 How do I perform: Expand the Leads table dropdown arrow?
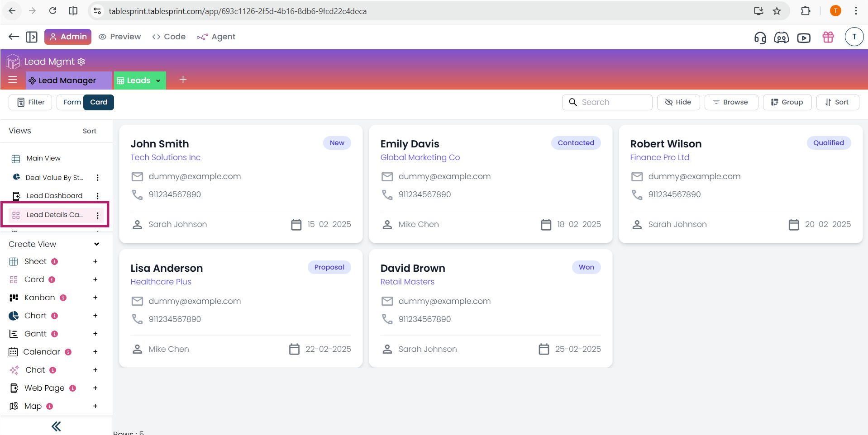tap(158, 80)
